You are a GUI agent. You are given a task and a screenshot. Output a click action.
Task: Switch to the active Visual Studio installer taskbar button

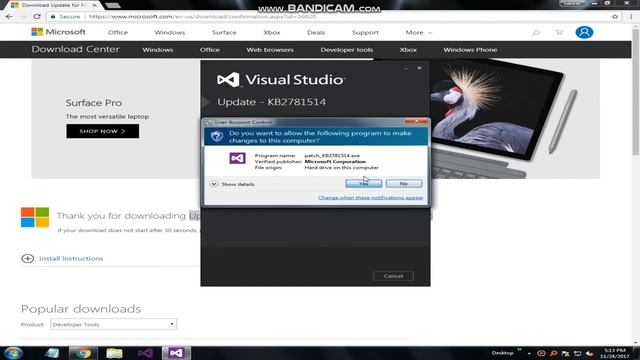176,353
